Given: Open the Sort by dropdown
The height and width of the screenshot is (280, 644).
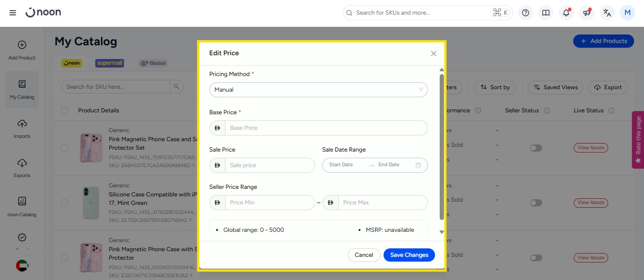Looking at the screenshot, I should (495, 87).
